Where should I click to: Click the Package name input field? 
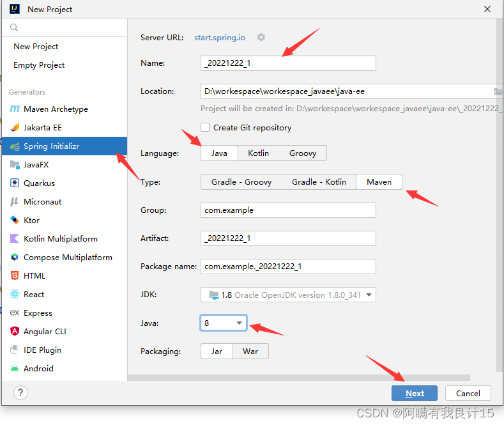288,267
